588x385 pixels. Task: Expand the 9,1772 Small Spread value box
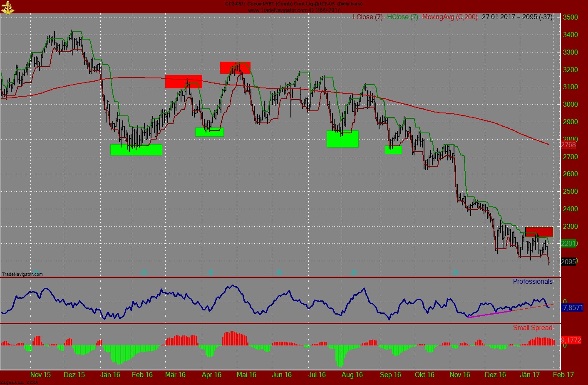coord(571,340)
